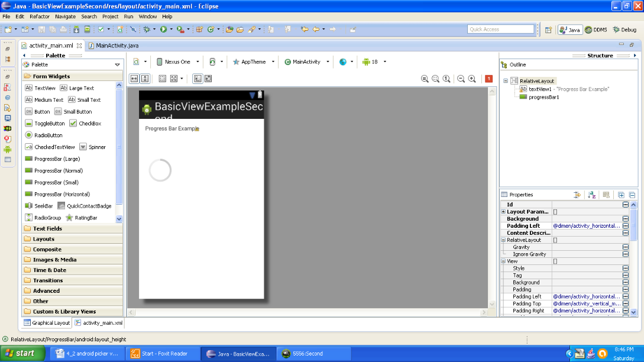Toggle fill height layout button
Screen dimensions: 644x362
[x=145, y=79]
